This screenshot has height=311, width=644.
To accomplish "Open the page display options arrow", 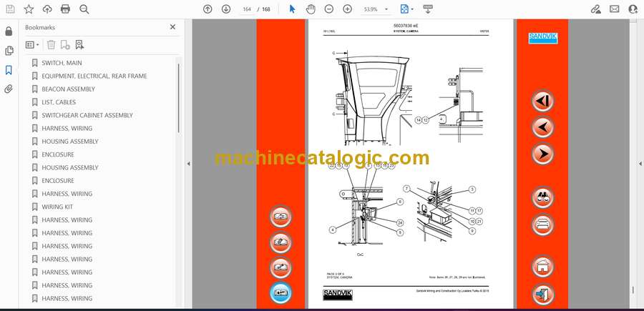I will tap(412, 9).
